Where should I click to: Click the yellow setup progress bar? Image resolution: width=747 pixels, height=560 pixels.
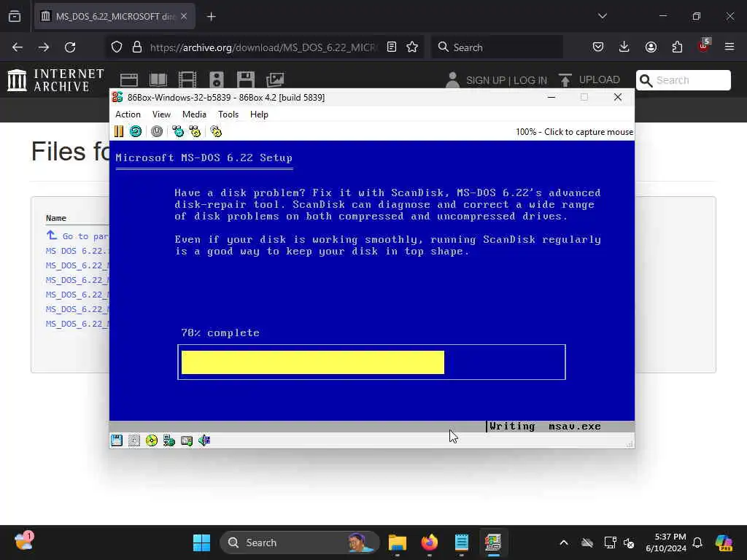(312, 362)
